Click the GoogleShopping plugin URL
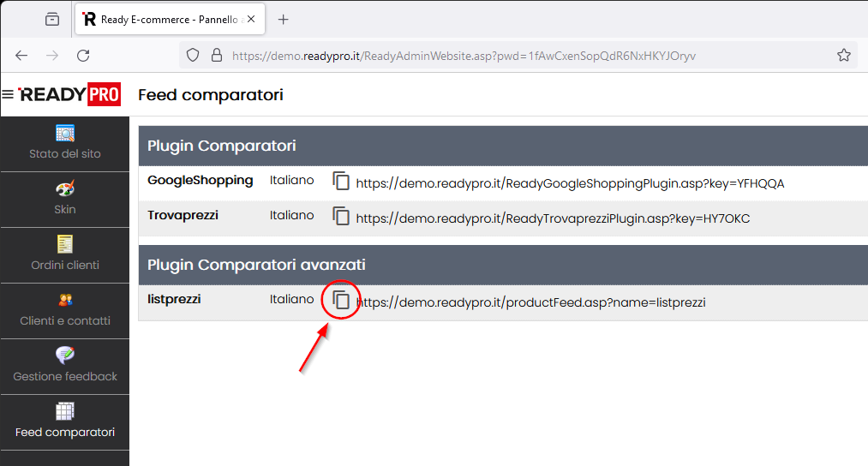Image resolution: width=868 pixels, height=466 pixels. (570, 183)
